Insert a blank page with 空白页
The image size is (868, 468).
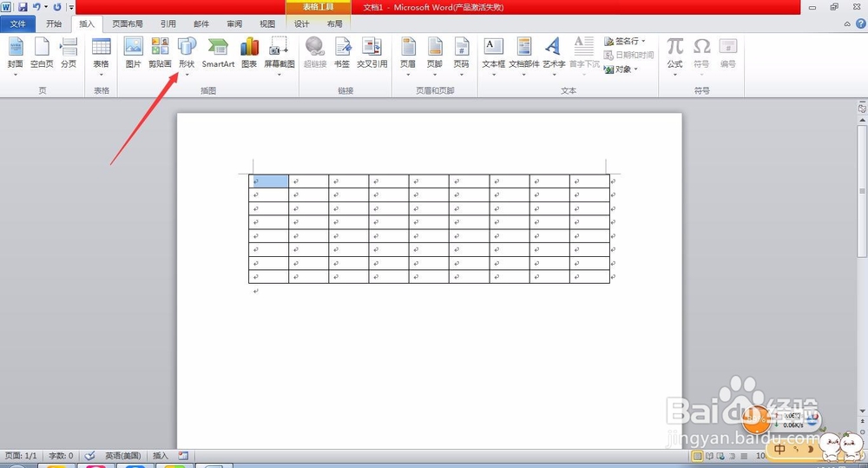coord(42,53)
